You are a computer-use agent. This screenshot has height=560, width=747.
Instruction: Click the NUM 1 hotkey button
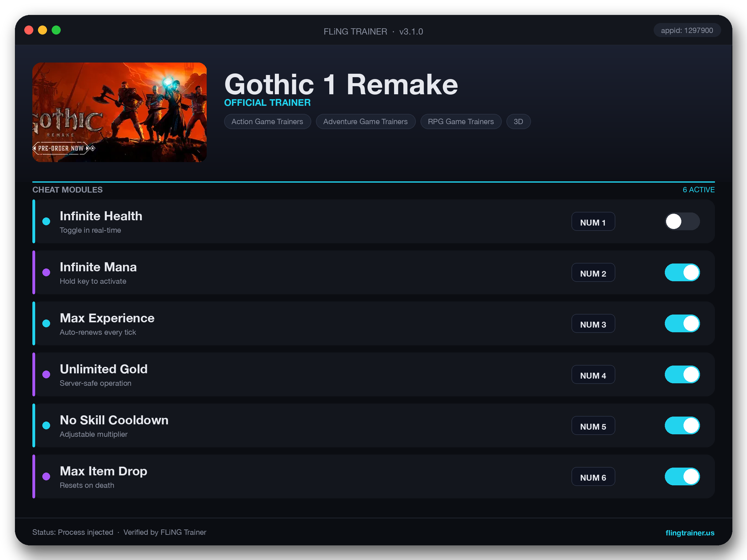[593, 222]
